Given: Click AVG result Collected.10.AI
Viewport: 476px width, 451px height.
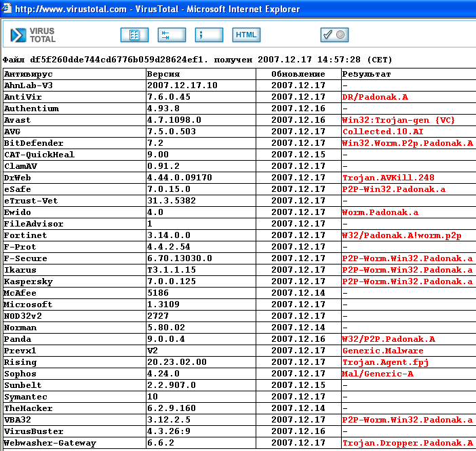Looking at the screenshot, I should click(x=383, y=132).
